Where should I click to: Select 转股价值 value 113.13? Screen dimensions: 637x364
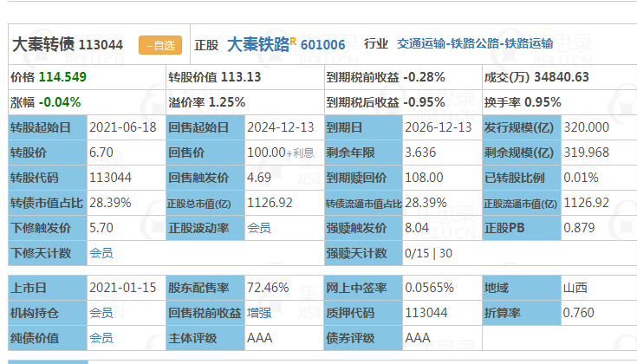(241, 77)
